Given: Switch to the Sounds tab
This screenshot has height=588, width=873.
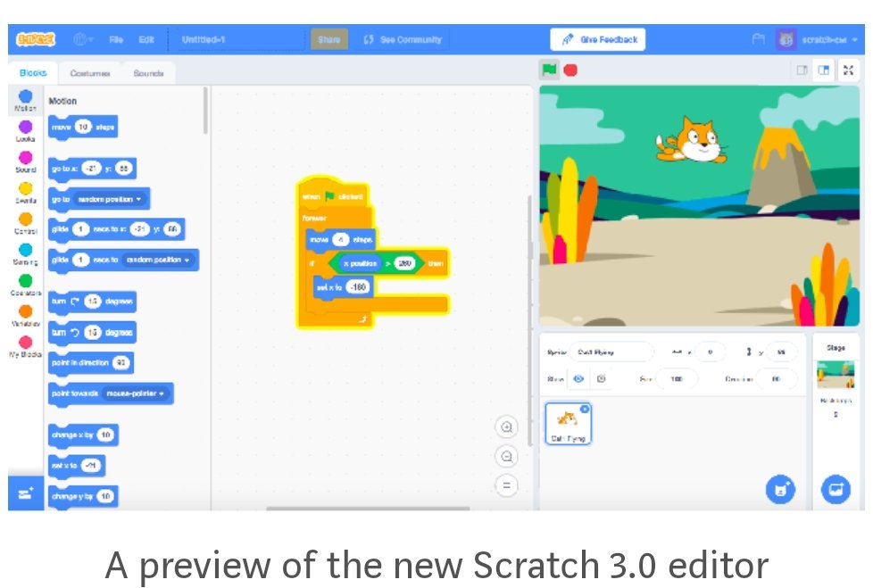Looking at the screenshot, I should click(148, 73).
